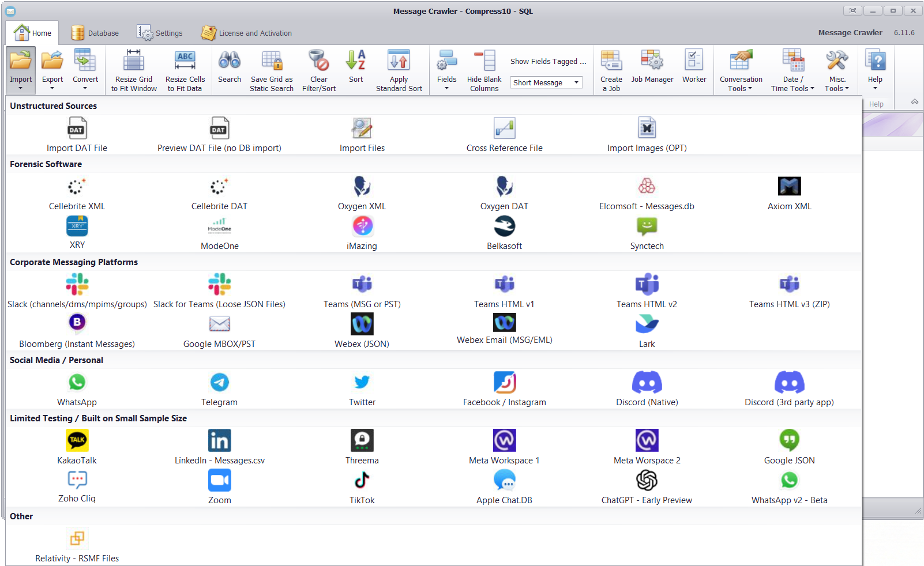The width and height of the screenshot is (924, 566).
Task: Open Facebook / Instagram import
Action: [504, 390]
